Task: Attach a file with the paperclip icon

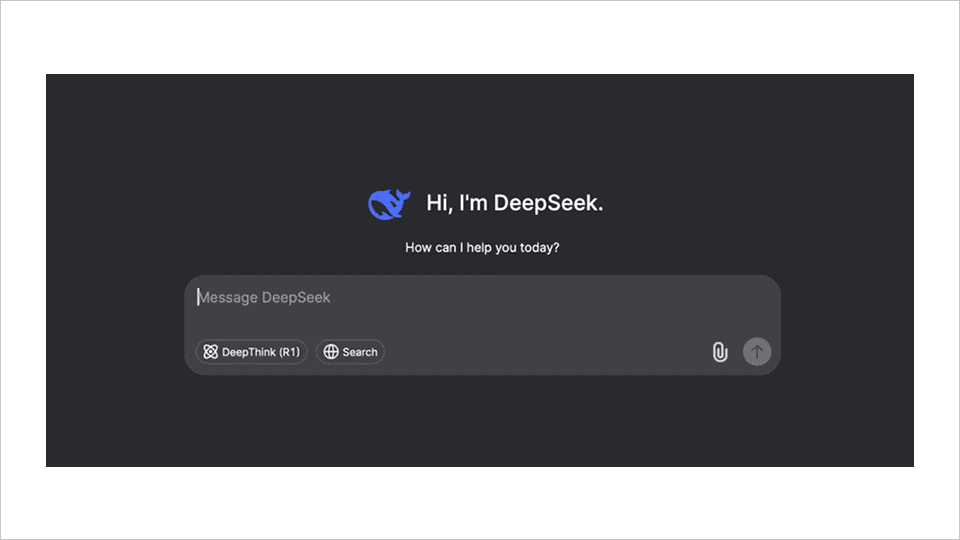Action: click(x=719, y=352)
